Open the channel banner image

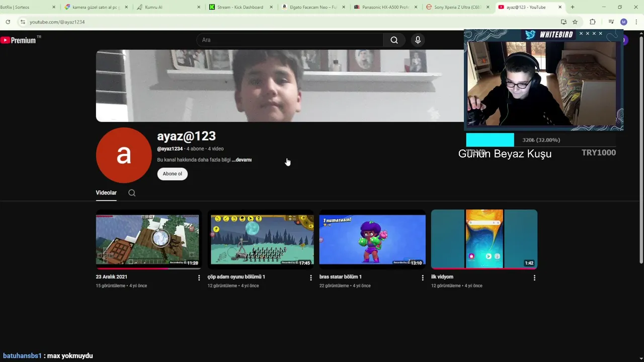coord(279,85)
